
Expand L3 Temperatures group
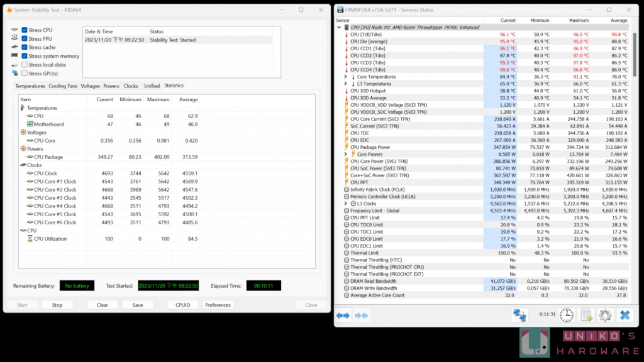pyautogui.click(x=345, y=84)
